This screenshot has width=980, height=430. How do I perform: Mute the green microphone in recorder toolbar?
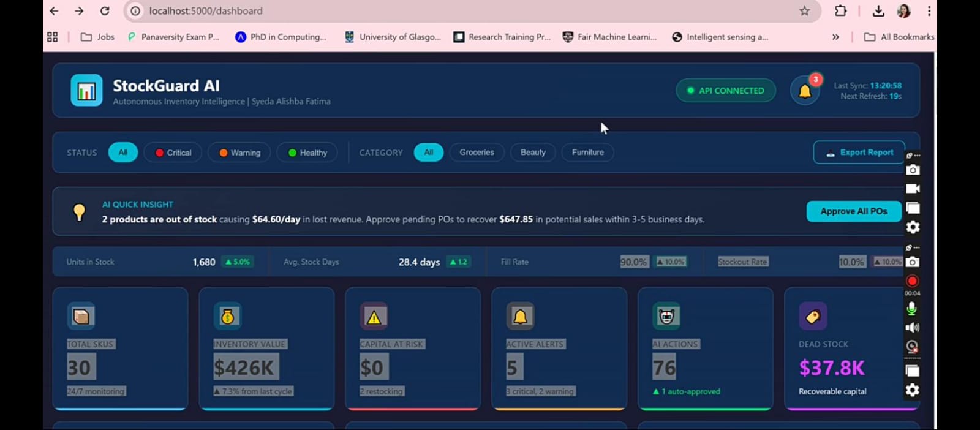(912, 309)
